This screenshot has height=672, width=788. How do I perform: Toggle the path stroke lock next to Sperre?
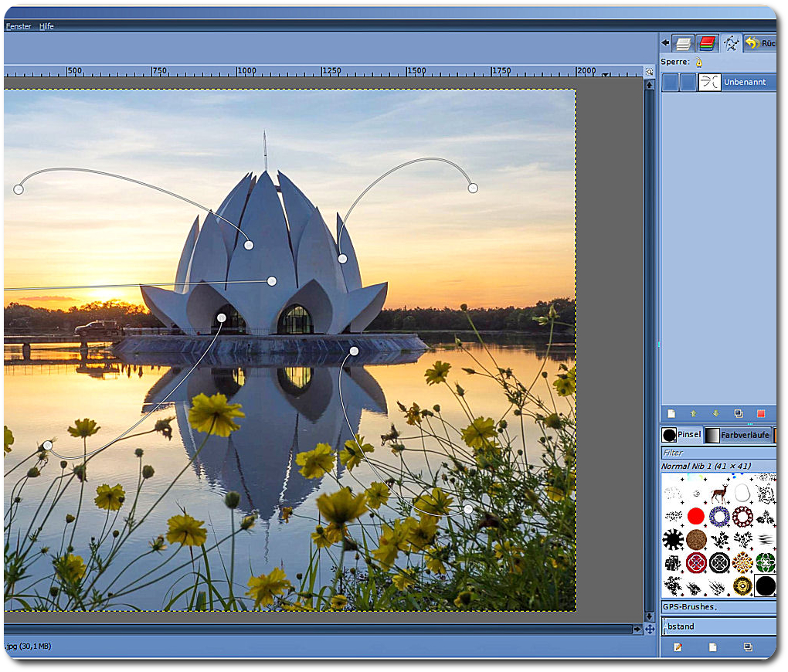[698, 63]
